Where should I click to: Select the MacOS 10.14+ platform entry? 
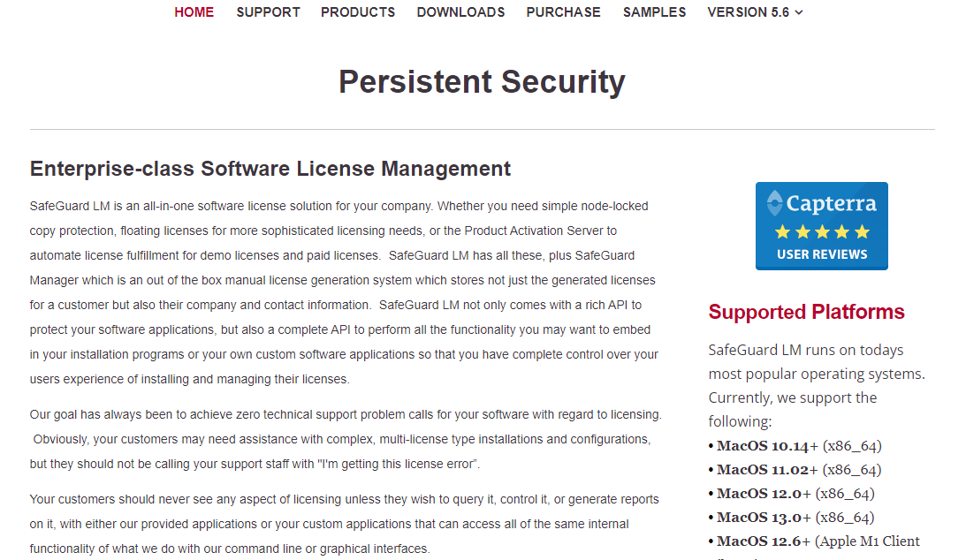[795, 445]
